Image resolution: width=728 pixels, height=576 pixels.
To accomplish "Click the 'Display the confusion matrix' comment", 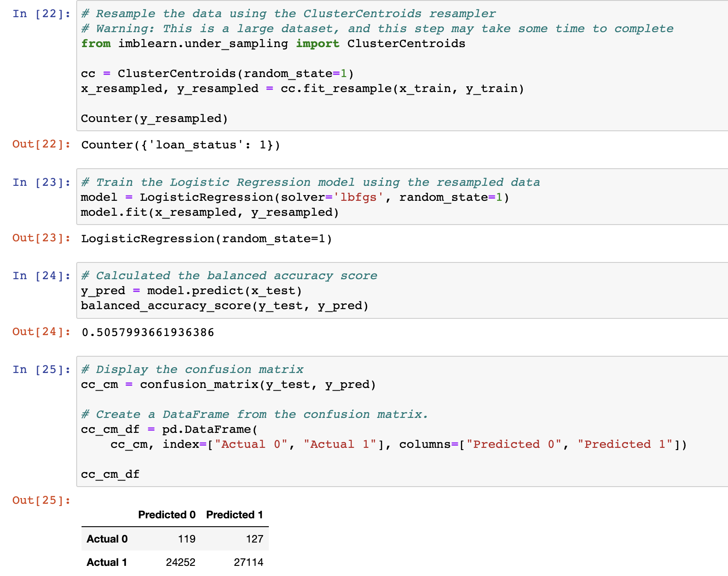I will click(x=192, y=369).
